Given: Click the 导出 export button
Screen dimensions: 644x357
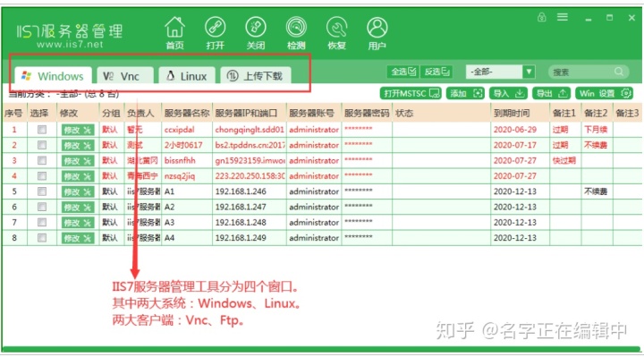Looking at the screenshot, I should click(x=552, y=94).
